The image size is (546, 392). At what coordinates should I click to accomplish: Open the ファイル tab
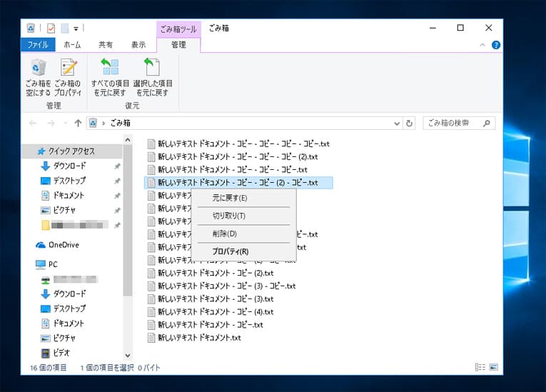[38, 45]
